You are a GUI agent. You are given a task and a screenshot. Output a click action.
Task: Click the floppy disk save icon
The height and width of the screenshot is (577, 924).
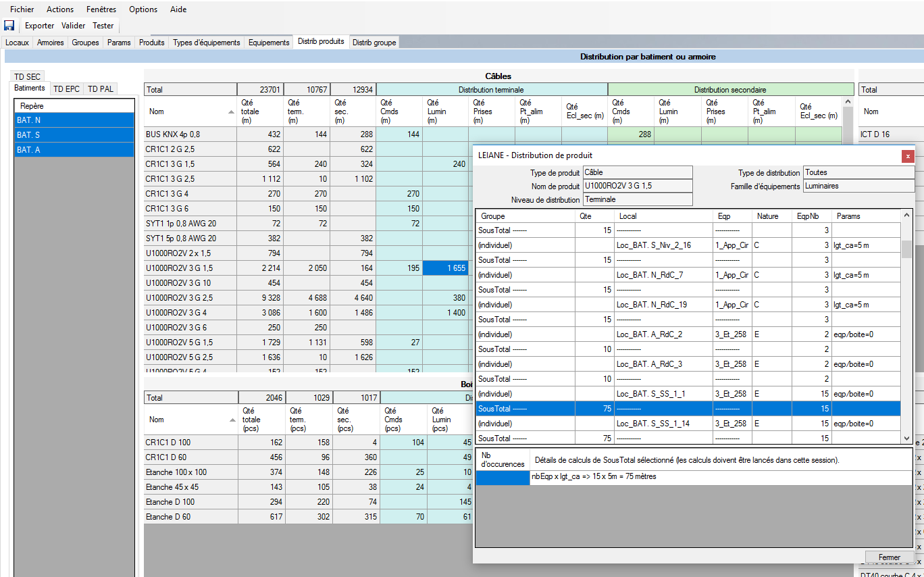[9, 26]
